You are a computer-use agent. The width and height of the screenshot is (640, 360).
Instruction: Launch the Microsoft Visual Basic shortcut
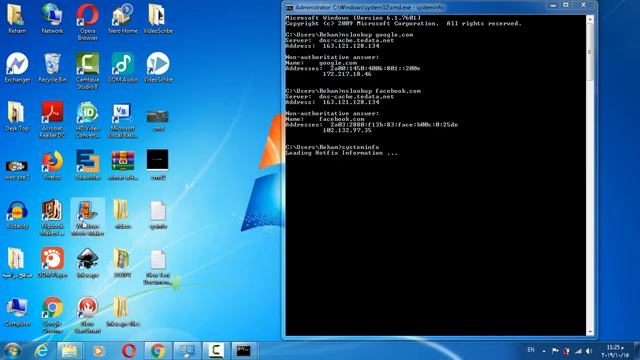tap(123, 120)
